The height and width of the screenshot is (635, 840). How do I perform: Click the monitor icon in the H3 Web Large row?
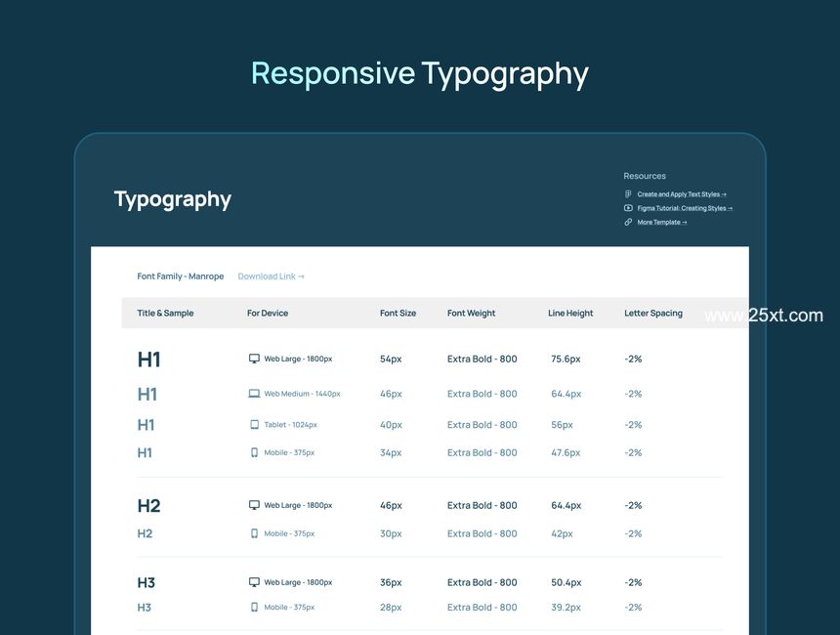pos(254,582)
